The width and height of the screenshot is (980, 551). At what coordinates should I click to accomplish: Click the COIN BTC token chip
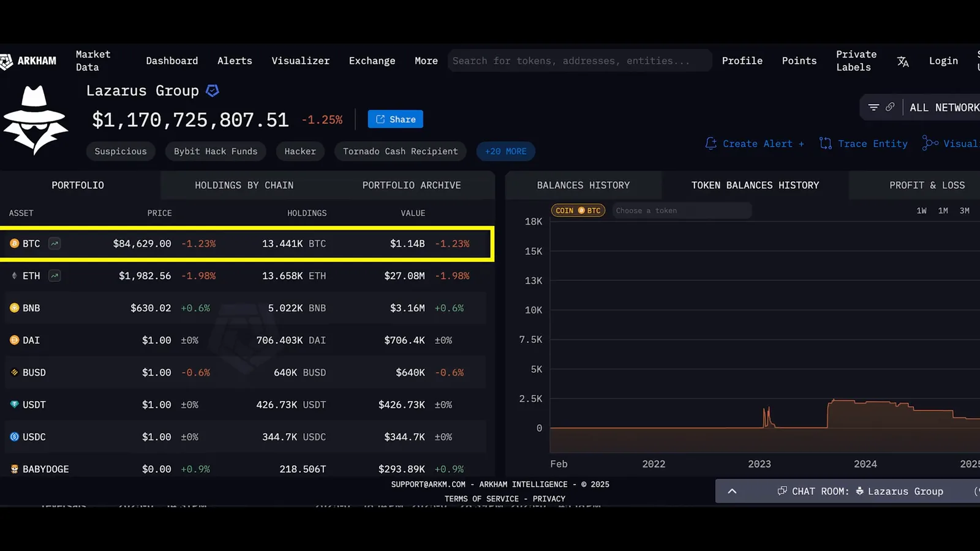click(x=578, y=211)
